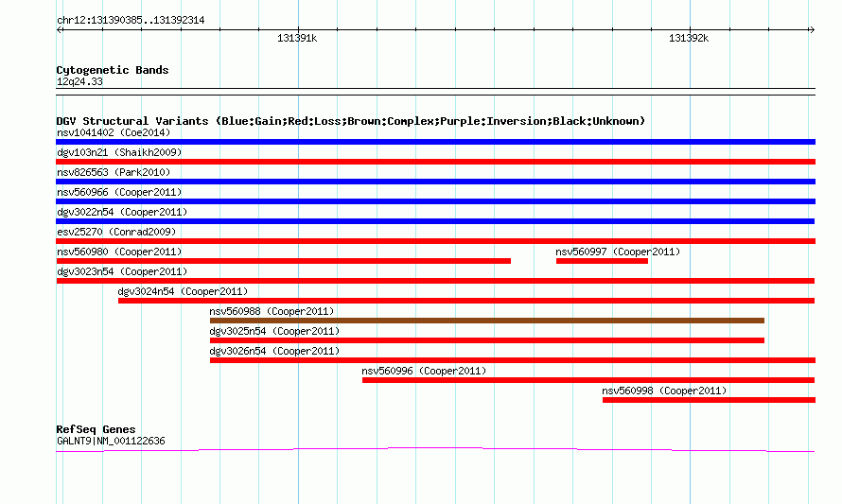Click the 131391k ruler label
The height and width of the screenshot is (504, 842).
297,39
